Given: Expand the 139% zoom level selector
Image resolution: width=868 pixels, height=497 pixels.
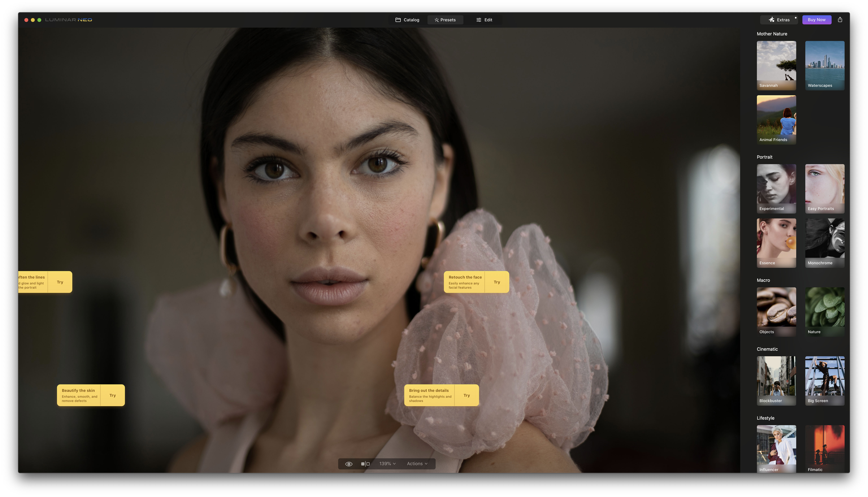Looking at the screenshot, I should click(x=387, y=464).
